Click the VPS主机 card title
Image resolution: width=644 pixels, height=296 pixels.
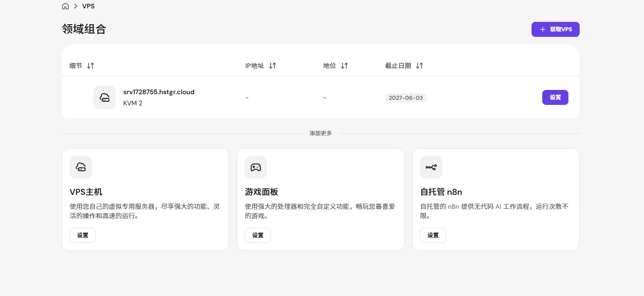(86, 192)
